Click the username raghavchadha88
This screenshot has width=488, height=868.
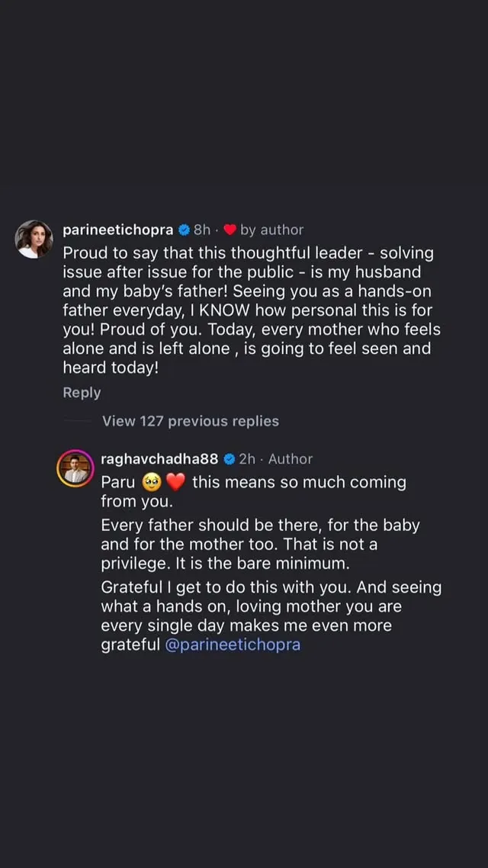(x=159, y=458)
